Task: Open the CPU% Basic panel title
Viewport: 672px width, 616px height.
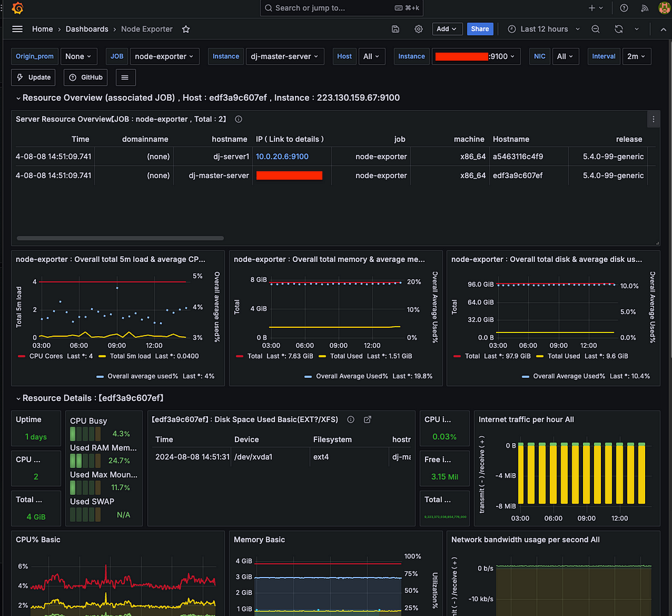Action: pos(38,540)
